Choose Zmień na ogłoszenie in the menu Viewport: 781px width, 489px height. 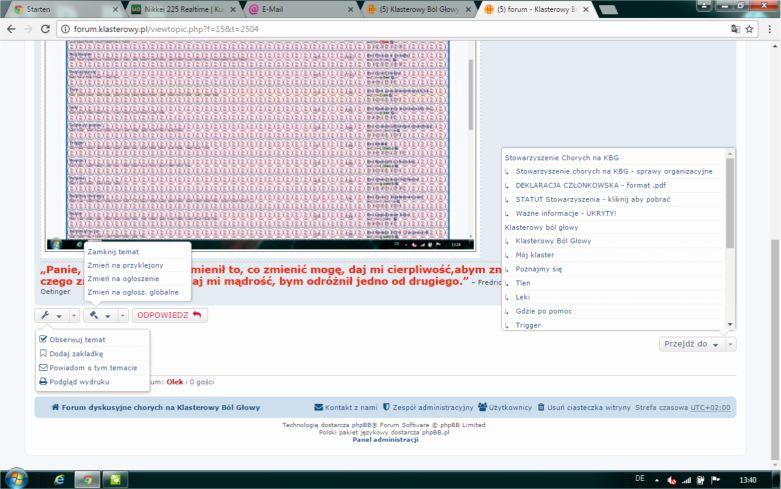pyautogui.click(x=124, y=278)
